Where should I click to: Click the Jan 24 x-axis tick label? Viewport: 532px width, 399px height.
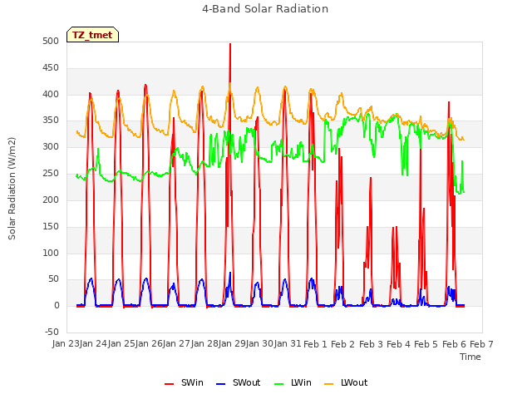93,344
